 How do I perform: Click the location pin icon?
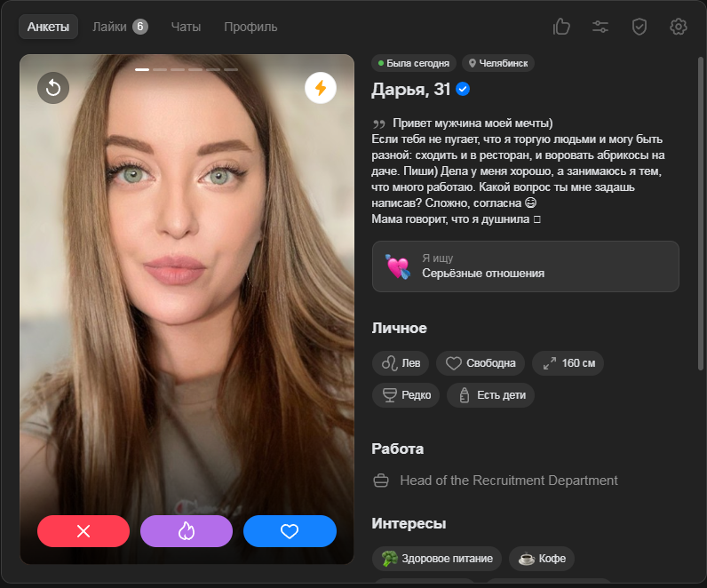[473, 63]
